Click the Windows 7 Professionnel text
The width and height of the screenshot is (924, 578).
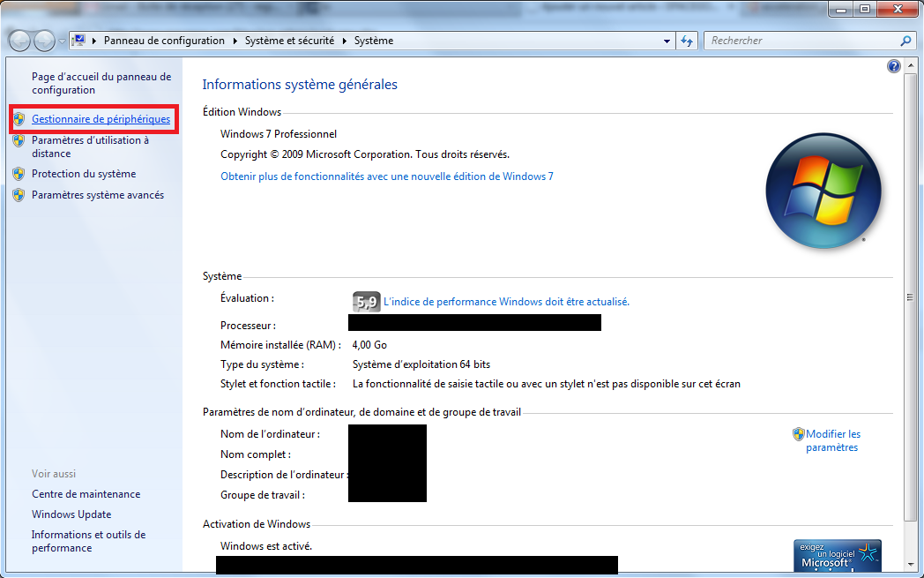point(279,134)
